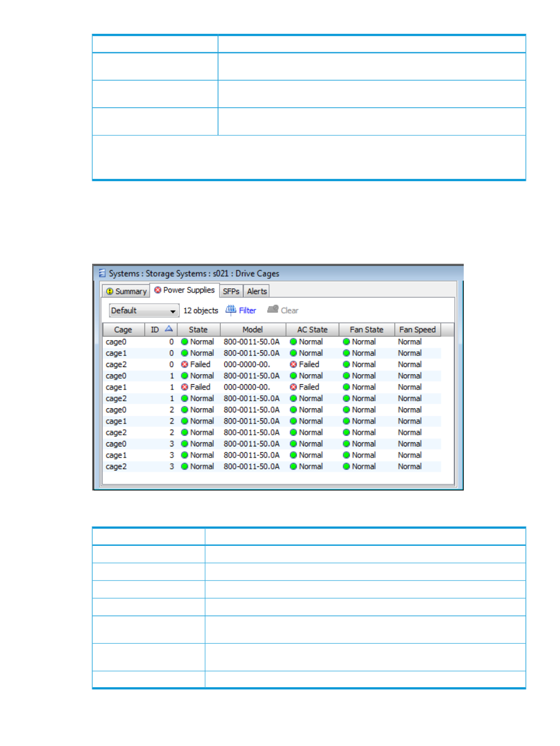The image size is (560, 746).
Task: Select the cage1 row with ID 2
Action: [272, 421]
